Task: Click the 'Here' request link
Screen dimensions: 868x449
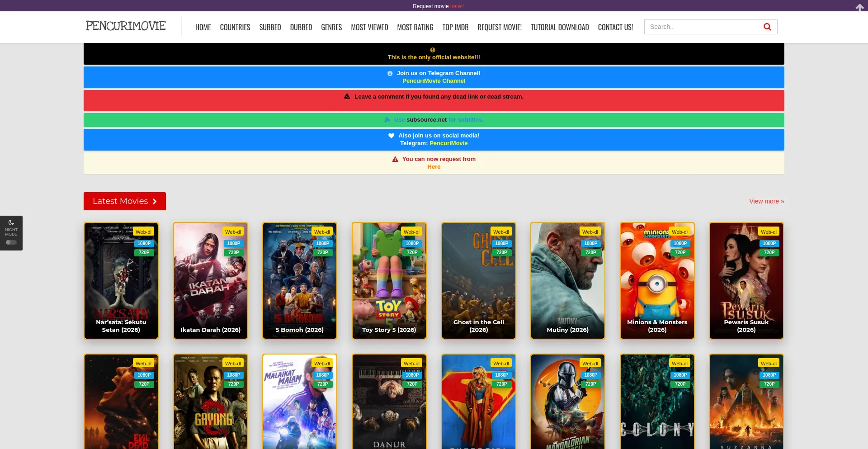Action: pyautogui.click(x=434, y=167)
